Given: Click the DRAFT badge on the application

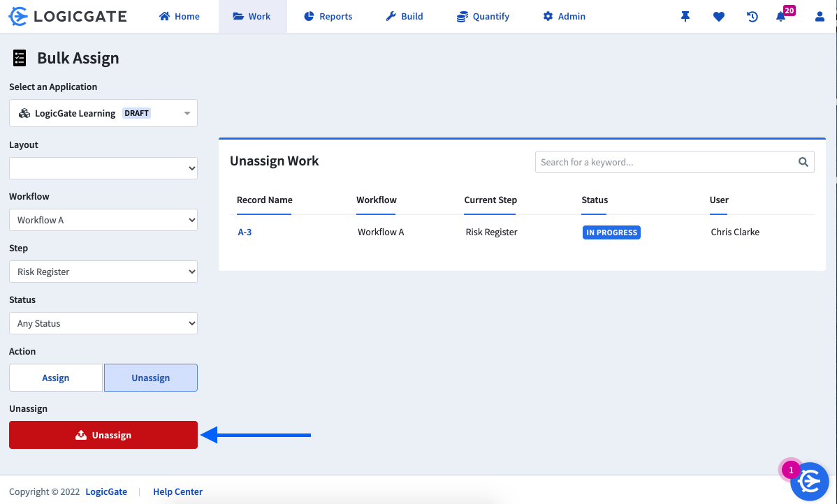Looking at the screenshot, I should tap(137, 113).
